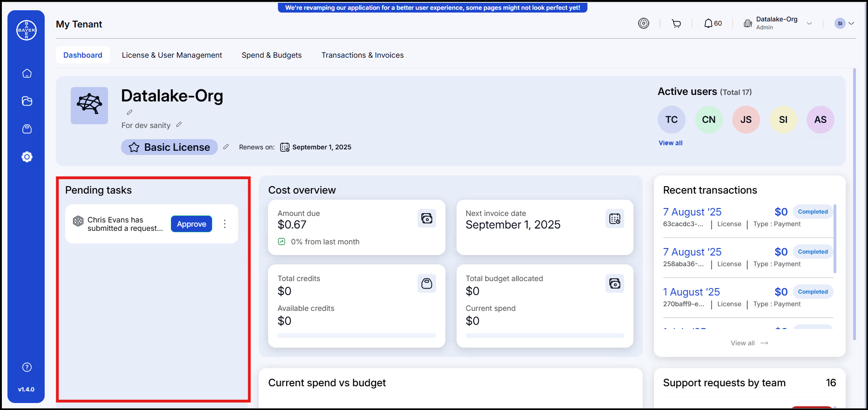Viewport: 868px width, 410px height.
Task: Open Transactions & Invoices tab
Action: tap(363, 55)
